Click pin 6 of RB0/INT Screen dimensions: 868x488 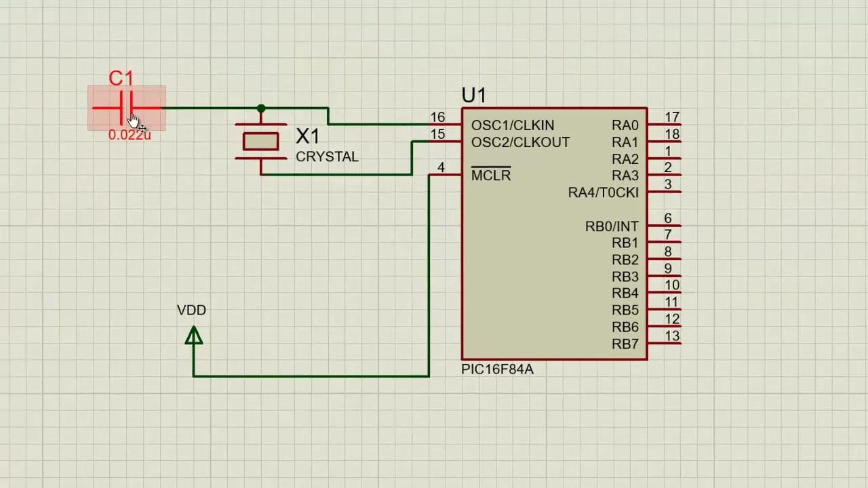665,226
